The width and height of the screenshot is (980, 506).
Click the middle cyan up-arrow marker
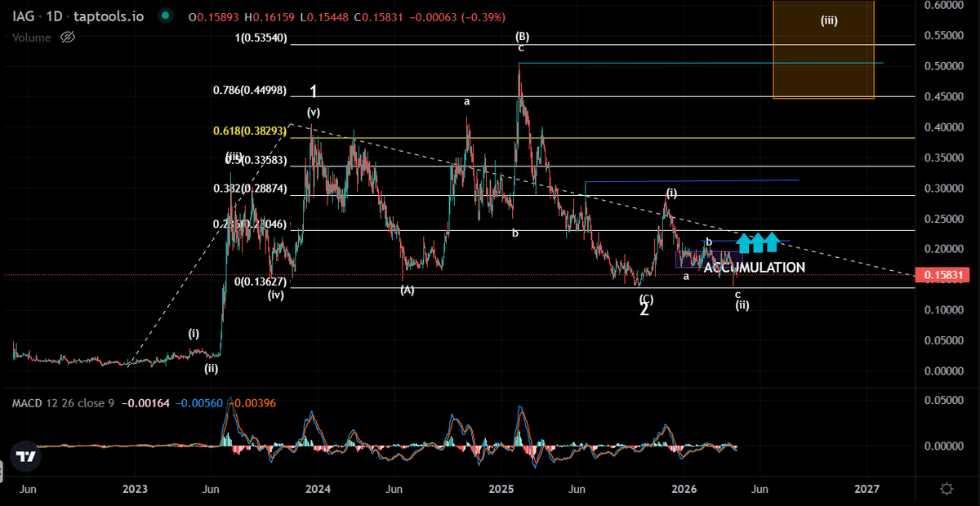coord(757,242)
